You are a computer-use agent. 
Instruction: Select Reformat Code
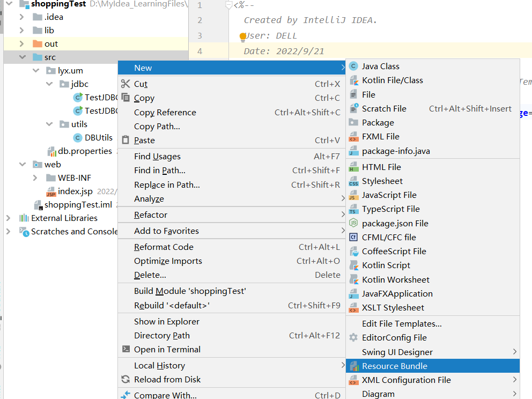click(x=232, y=247)
